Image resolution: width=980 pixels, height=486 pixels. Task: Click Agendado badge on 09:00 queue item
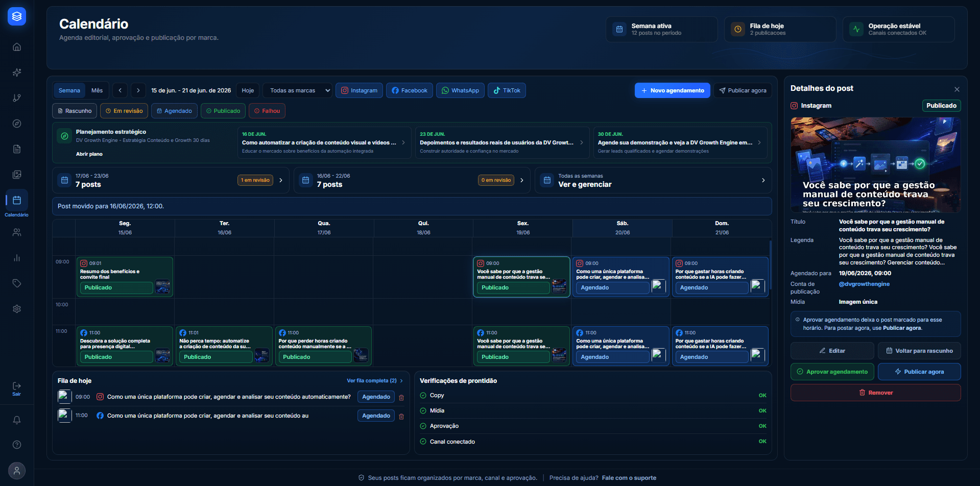[376, 397]
